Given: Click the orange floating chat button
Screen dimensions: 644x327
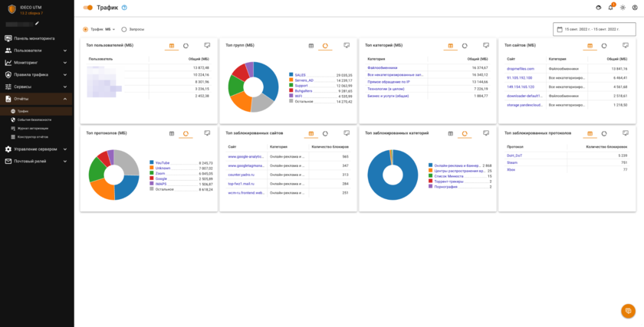Looking at the screenshot, I should [x=628, y=311].
